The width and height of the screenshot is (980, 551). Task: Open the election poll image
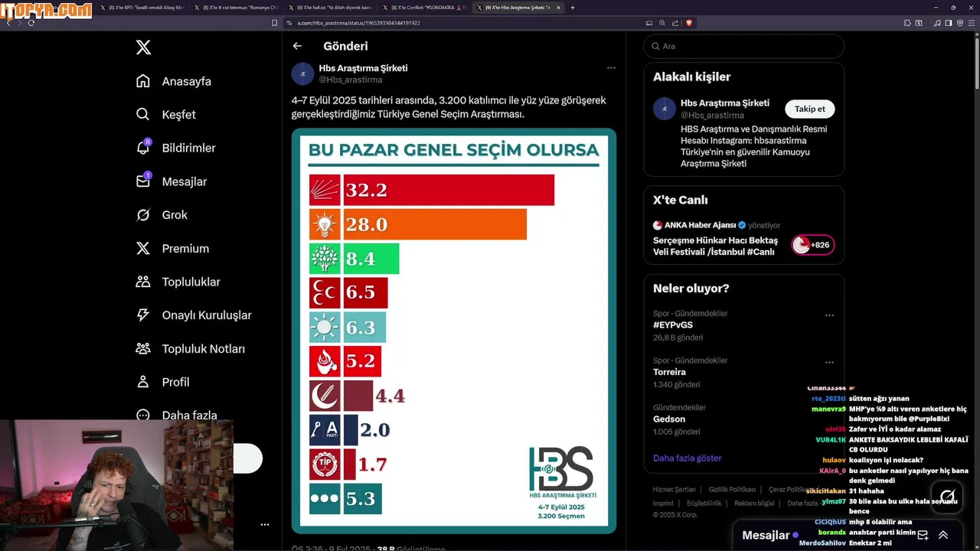454,331
